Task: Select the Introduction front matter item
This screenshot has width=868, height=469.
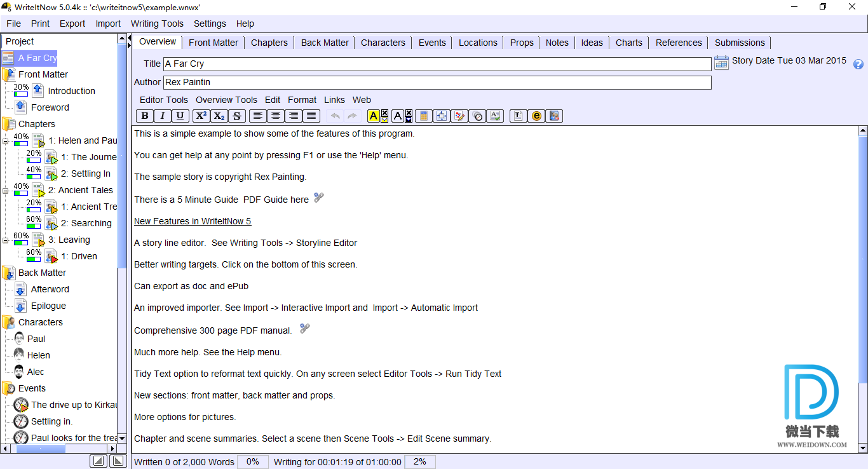Action: 71,91
